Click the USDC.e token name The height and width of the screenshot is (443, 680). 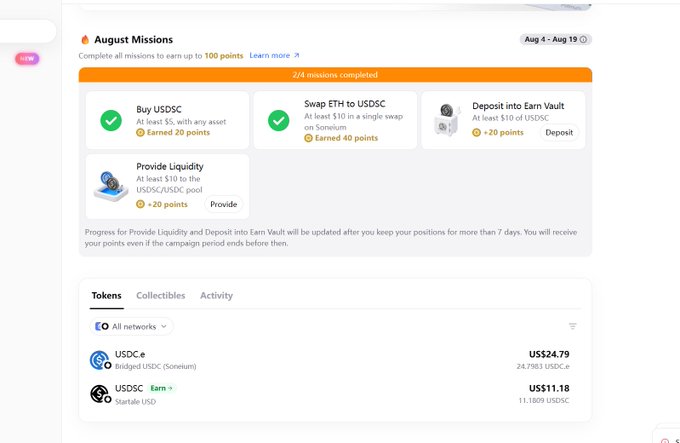pos(130,355)
